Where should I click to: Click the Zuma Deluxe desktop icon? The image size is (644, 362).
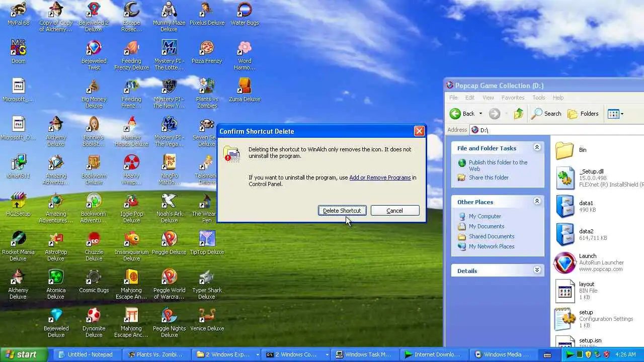tap(245, 90)
